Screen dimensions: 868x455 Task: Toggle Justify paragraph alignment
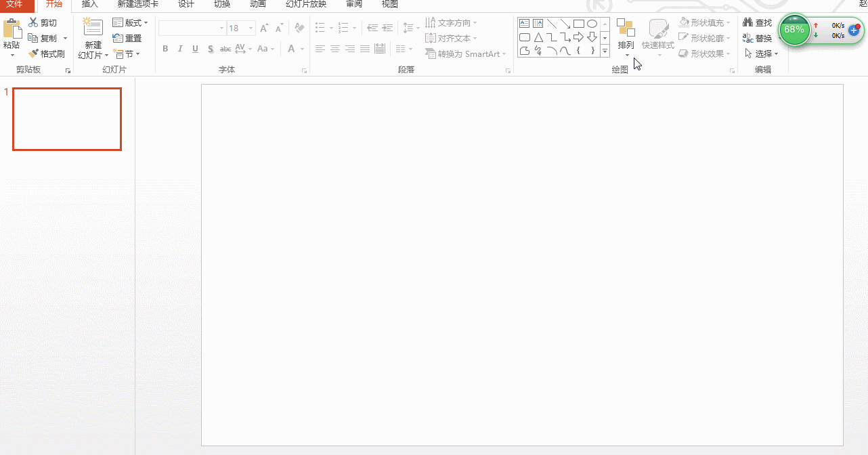coord(365,49)
